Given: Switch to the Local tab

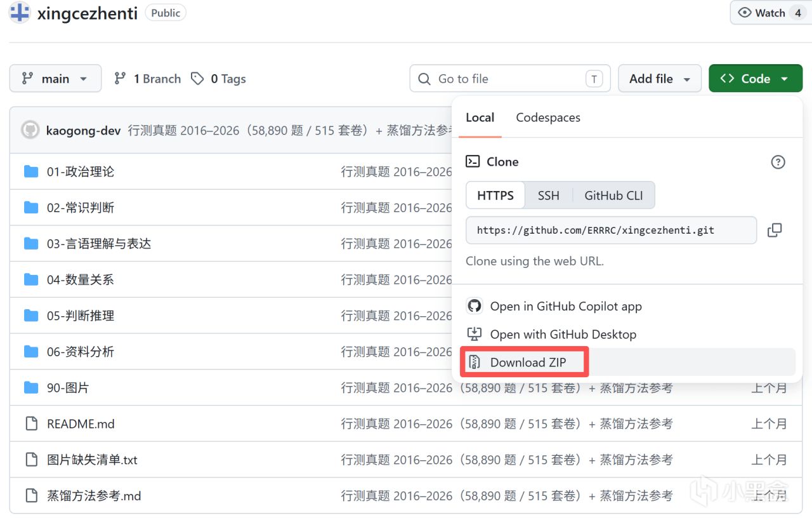Looking at the screenshot, I should pyautogui.click(x=480, y=117).
